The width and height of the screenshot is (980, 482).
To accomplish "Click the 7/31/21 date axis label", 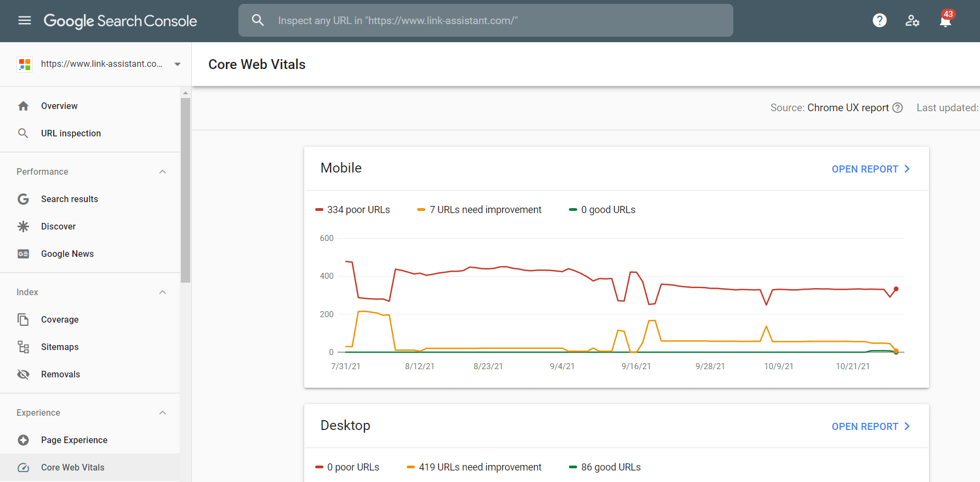I will coord(346,366).
